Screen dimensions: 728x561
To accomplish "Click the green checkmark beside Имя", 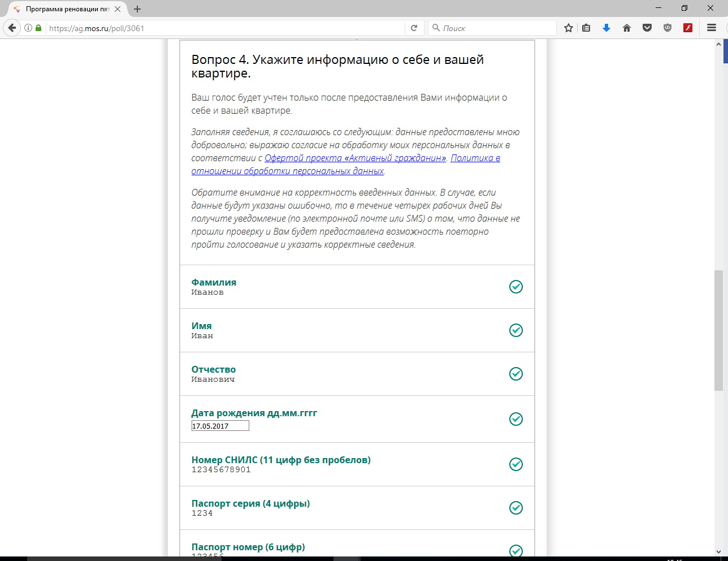I will click(x=516, y=330).
